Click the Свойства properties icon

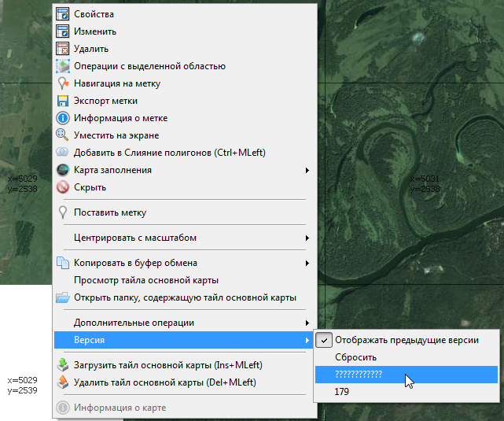click(63, 14)
